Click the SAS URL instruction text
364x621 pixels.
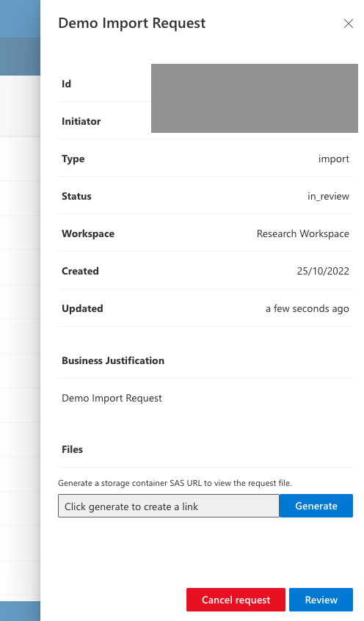(175, 483)
